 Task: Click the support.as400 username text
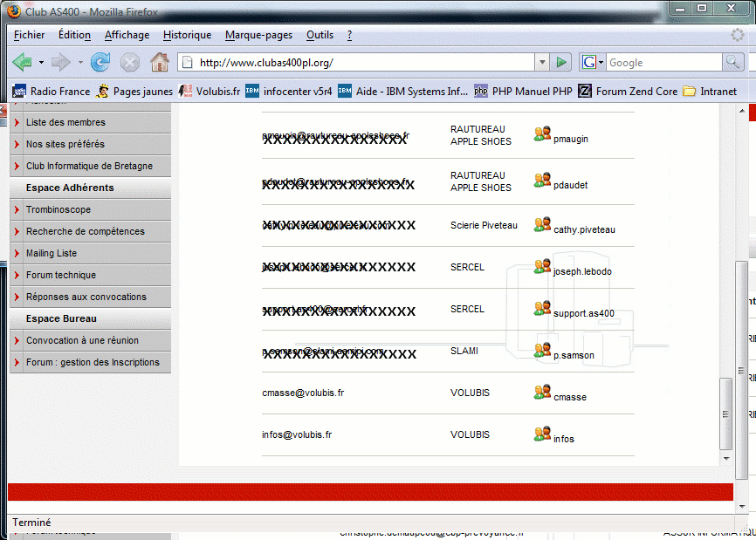point(583,313)
